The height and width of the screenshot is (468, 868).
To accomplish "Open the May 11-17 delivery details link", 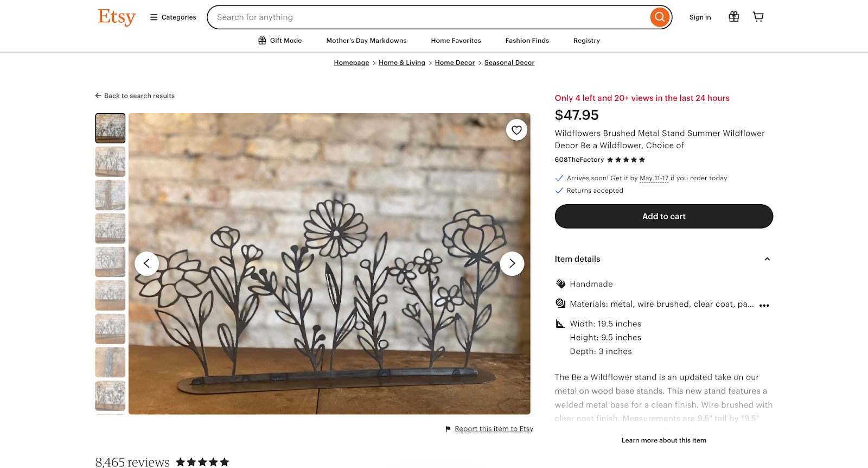I will pos(654,178).
